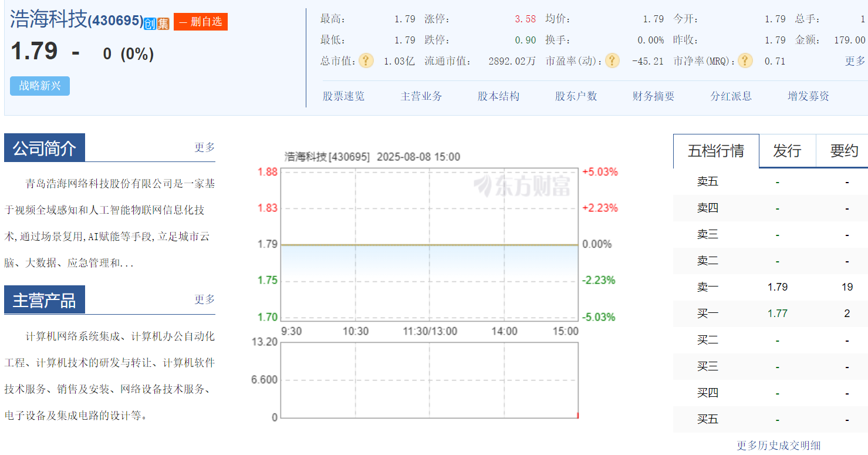Viewport: 868px width, 455px height.
Task: Click the 卖四 row label
Action: [x=708, y=208]
